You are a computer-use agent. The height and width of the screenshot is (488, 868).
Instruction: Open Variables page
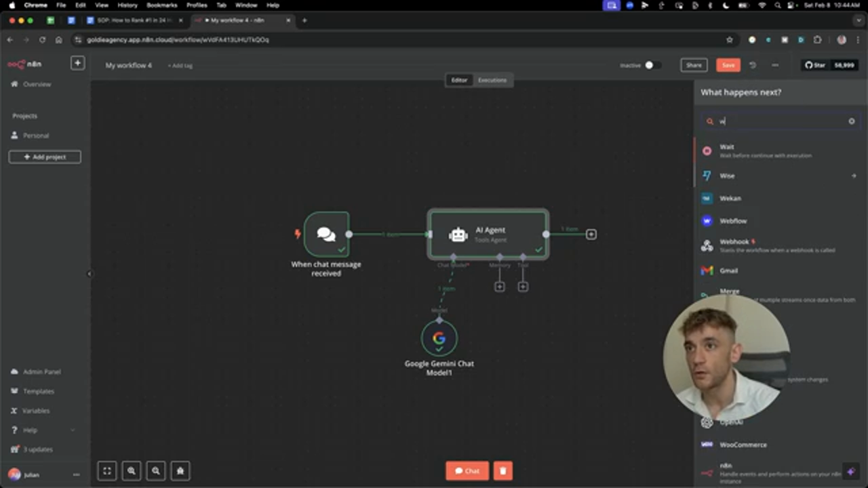click(36, 411)
